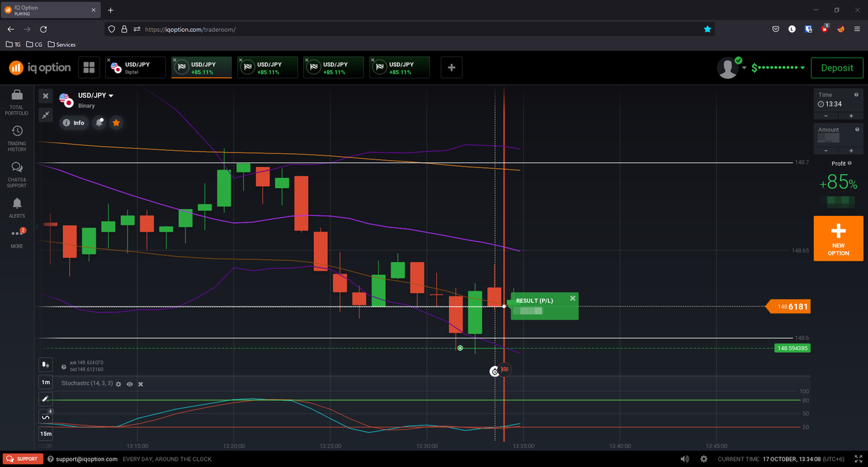Open USD/JPY asset Info
The height and width of the screenshot is (467, 868).
[x=74, y=123]
